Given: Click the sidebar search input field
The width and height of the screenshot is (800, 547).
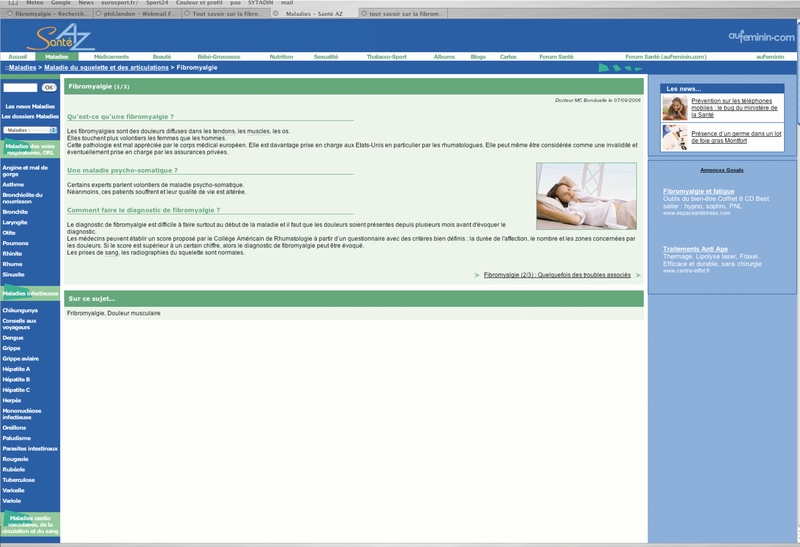Looking at the screenshot, I should pos(20,88).
